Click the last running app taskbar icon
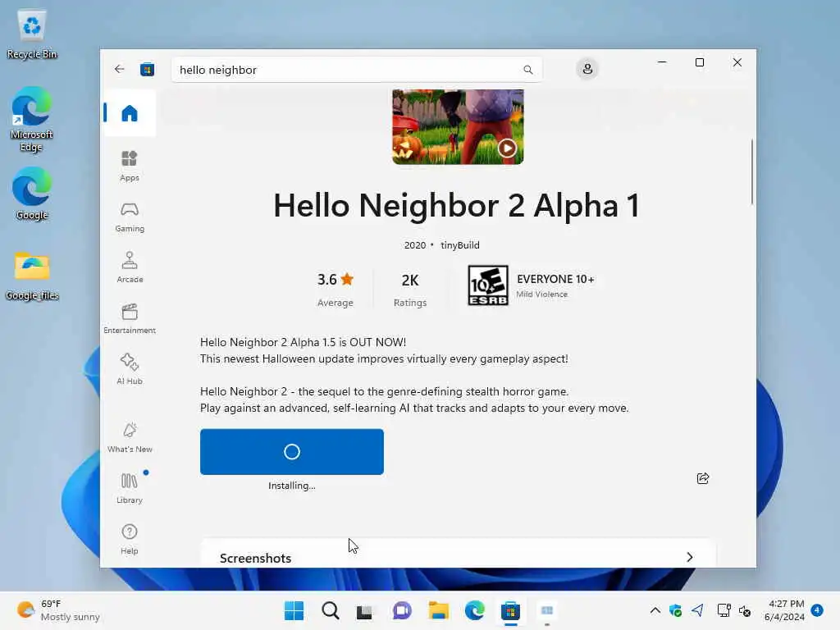The image size is (840, 630). coord(547,610)
